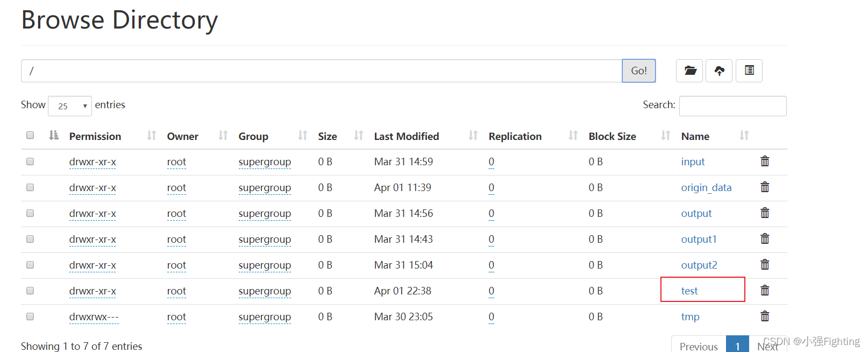The width and height of the screenshot is (868, 352).
Task: Click the Name column header
Action: pos(695,136)
